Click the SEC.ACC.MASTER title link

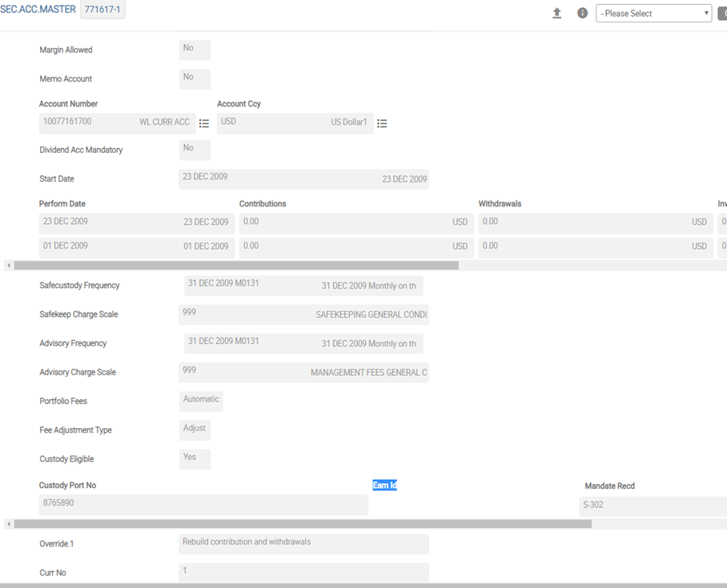pos(38,10)
